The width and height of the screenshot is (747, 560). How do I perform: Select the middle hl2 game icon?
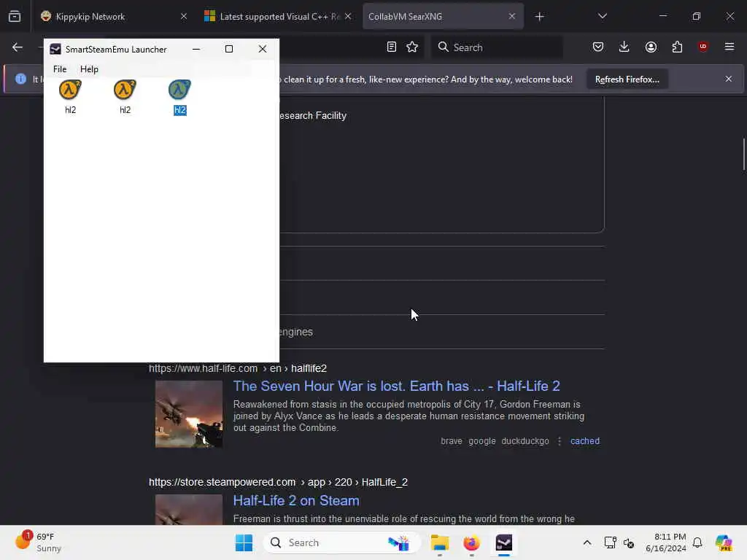pyautogui.click(x=125, y=97)
